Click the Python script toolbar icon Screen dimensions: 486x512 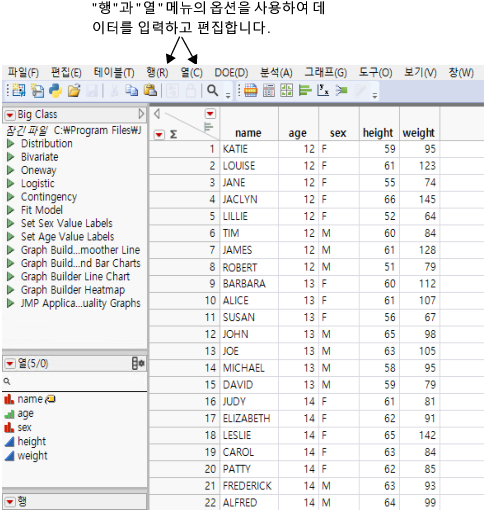(x=56, y=90)
